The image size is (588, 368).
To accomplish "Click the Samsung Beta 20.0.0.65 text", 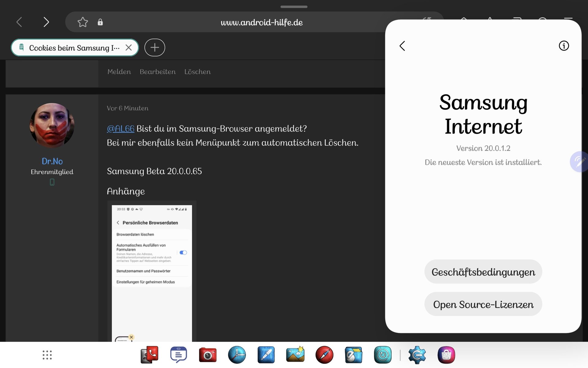I will (x=154, y=171).
